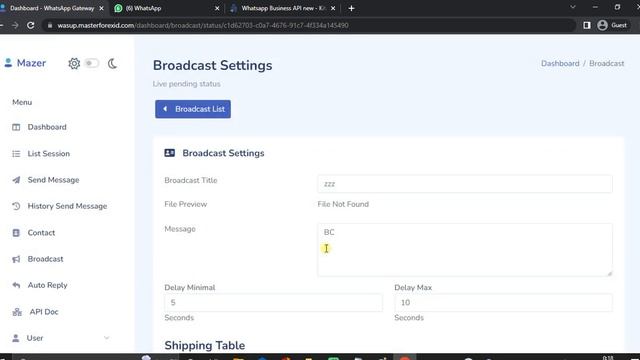
Task: Switch to Dashboard - WhatsApp Gateway tab
Action: coord(52,8)
